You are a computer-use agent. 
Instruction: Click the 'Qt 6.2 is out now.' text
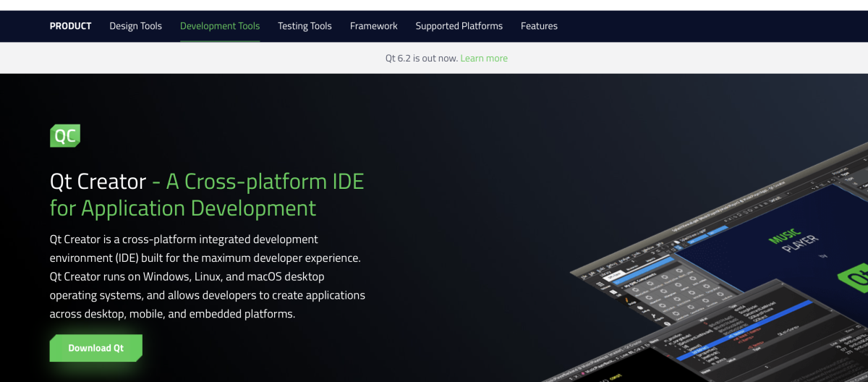pos(421,59)
